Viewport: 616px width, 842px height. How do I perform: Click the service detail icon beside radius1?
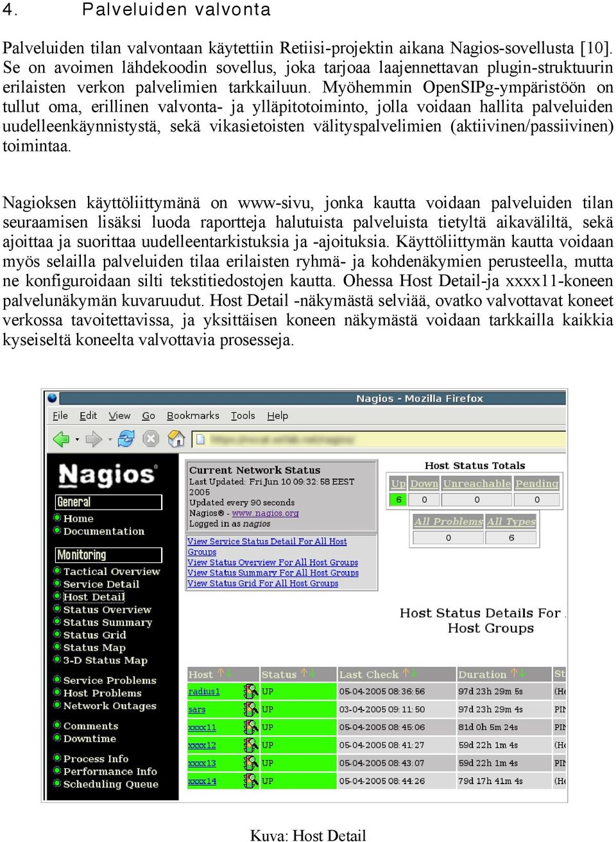(250, 691)
